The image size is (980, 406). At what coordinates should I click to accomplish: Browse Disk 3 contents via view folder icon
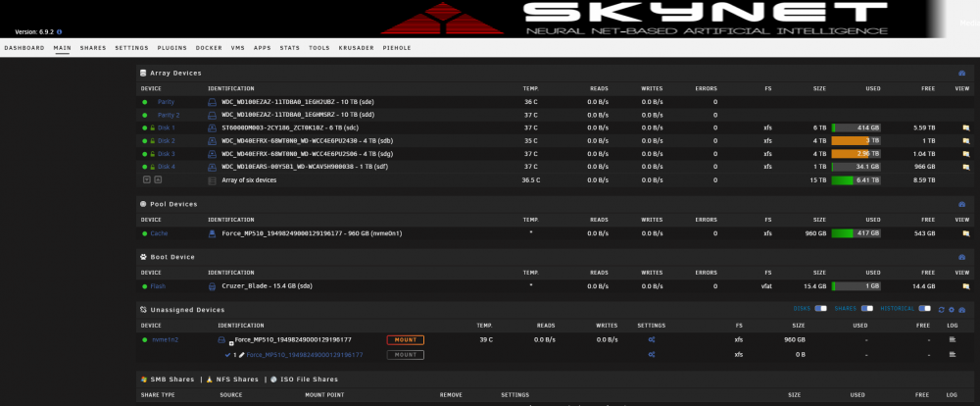pyautogui.click(x=965, y=154)
